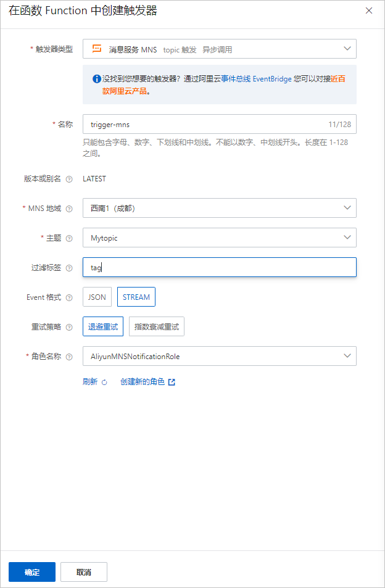Click external link icon after 创建新的角色
Image resolution: width=385 pixels, height=588 pixels.
point(172,382)
